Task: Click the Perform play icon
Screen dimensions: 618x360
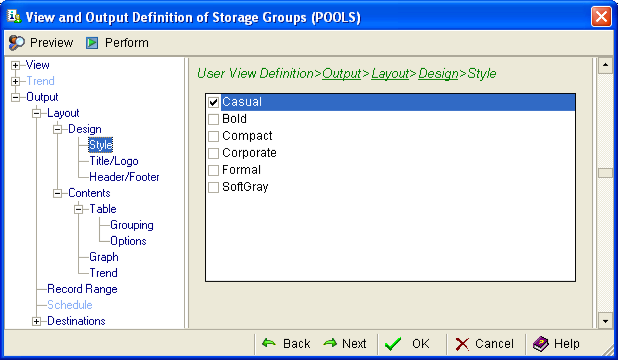Action: click(x=92, y=43)
